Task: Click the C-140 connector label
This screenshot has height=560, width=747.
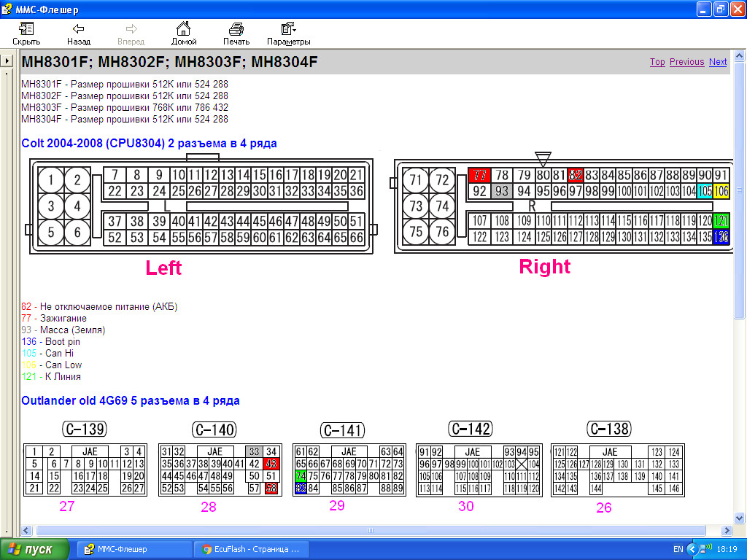Action: (214, 429)
